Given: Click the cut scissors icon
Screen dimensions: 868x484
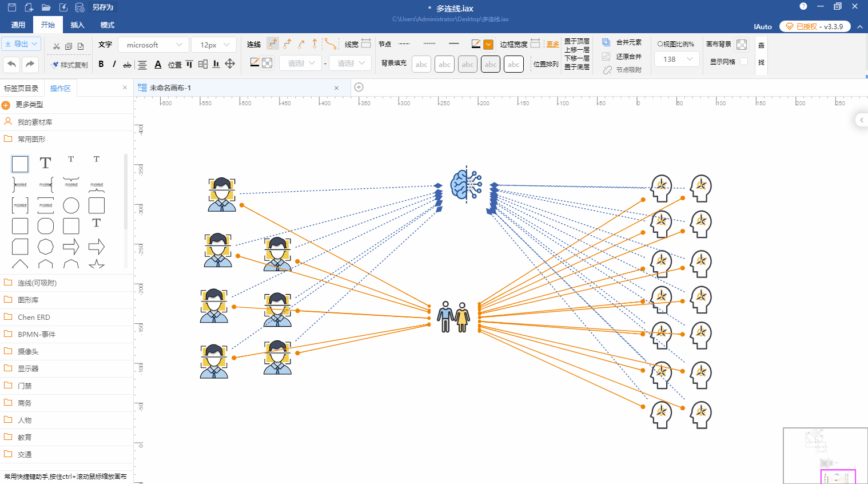Looking at the screenshot, I should (56, 46).
